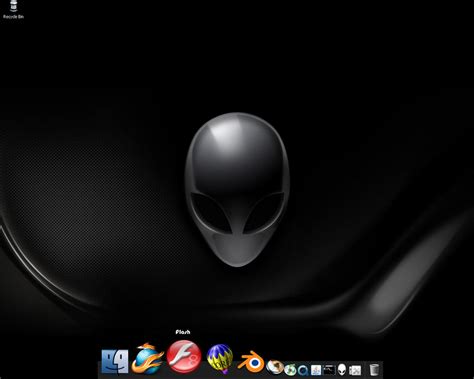The image size is (474, 379).
Task: Launch the globe with orange swirl browser
Action: click(148, 359)
